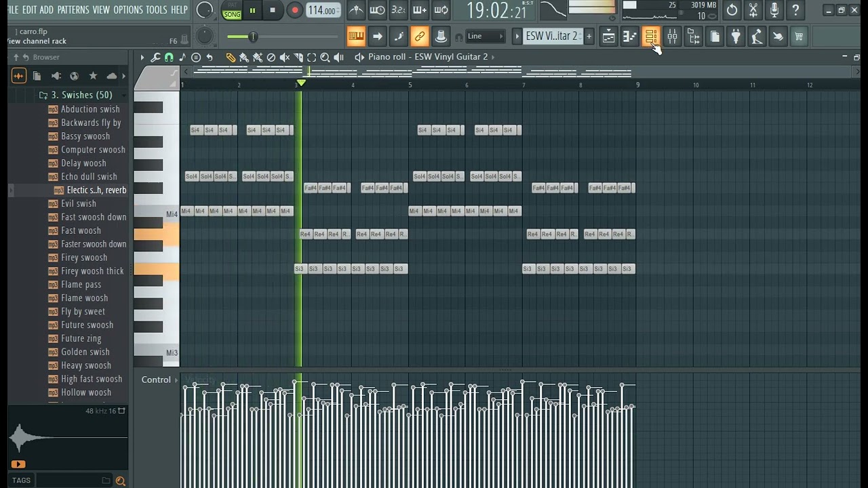
Task: Stop playback with the stop button
Action: [x=273, y=10]
